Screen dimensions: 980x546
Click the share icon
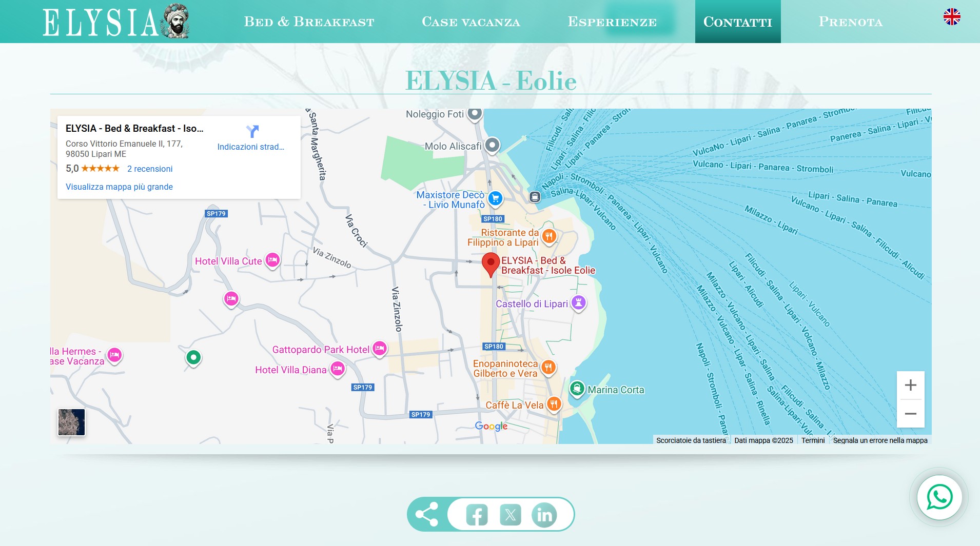(x=427, y=514)
